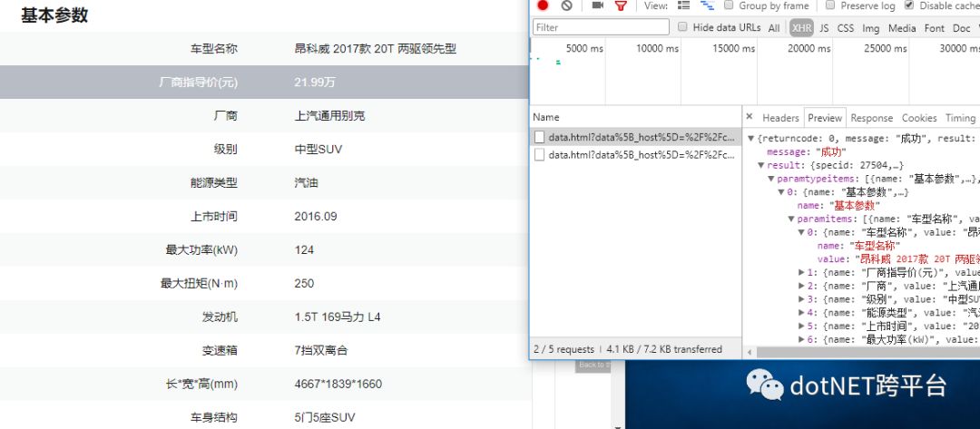980x429 pixels.
Task: Click the 基本参数 page heading
Action: [54, 15]
